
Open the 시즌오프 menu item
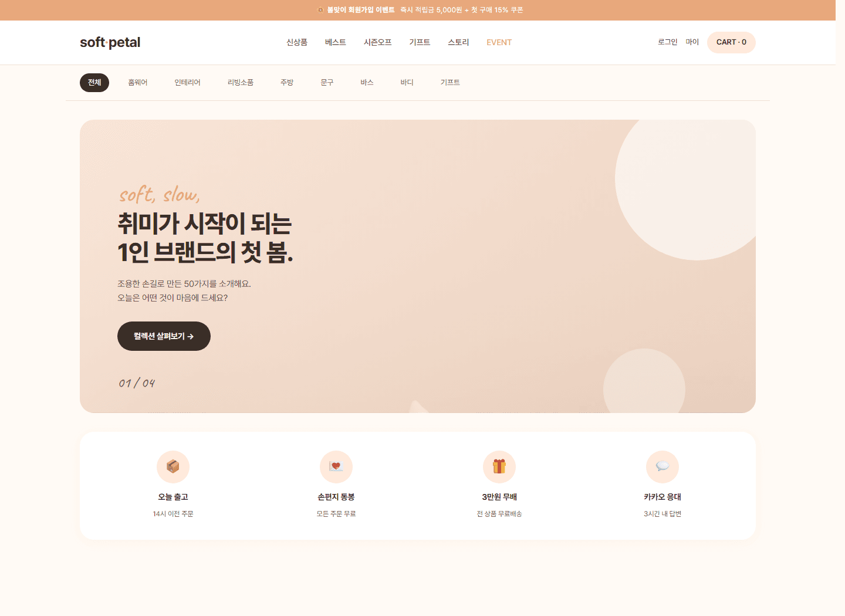(x=377, y=42)
